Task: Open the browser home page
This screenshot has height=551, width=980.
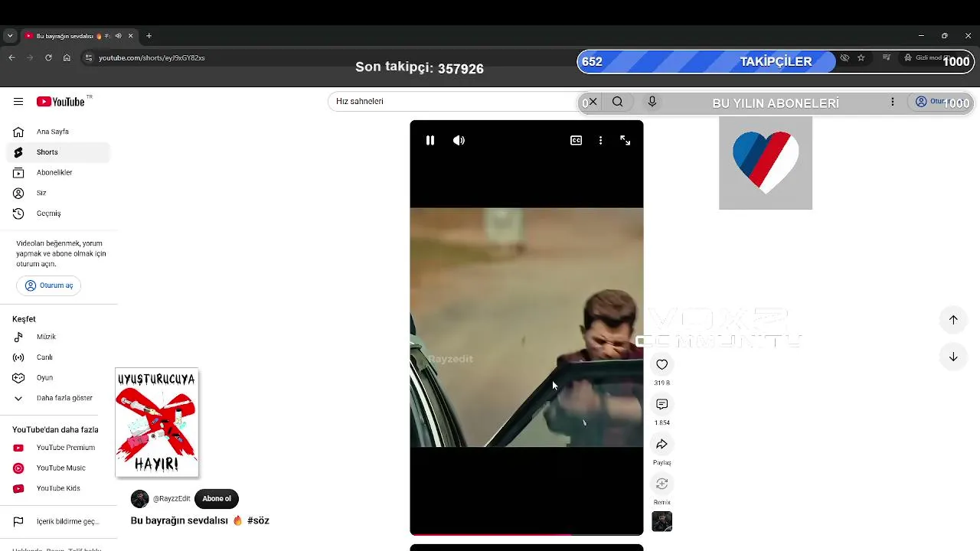Action: [67, 57]
